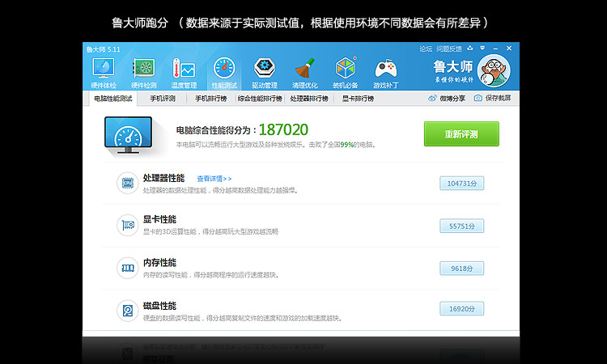Switch to 处理器排行榜 tab
The image size is (607, 364).
[x=309, y=99]
